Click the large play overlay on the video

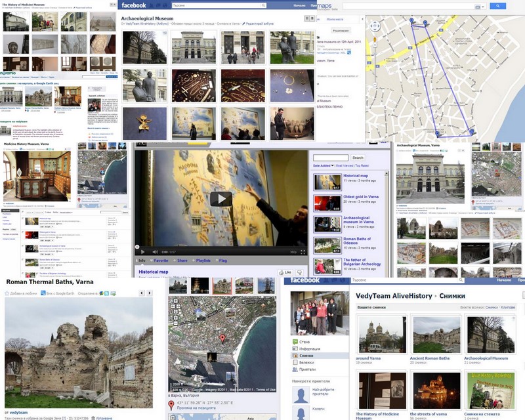click(221, 199)
